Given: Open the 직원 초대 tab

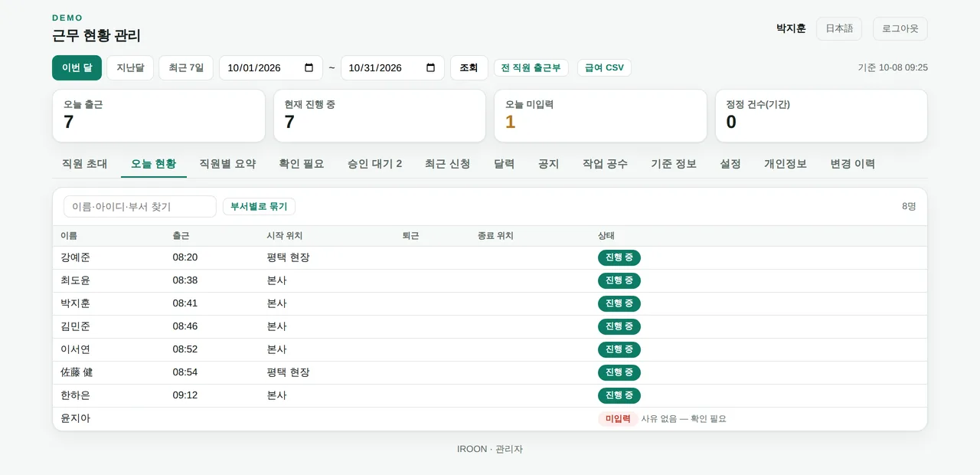Looking at the screenshot, I should 85,163.
